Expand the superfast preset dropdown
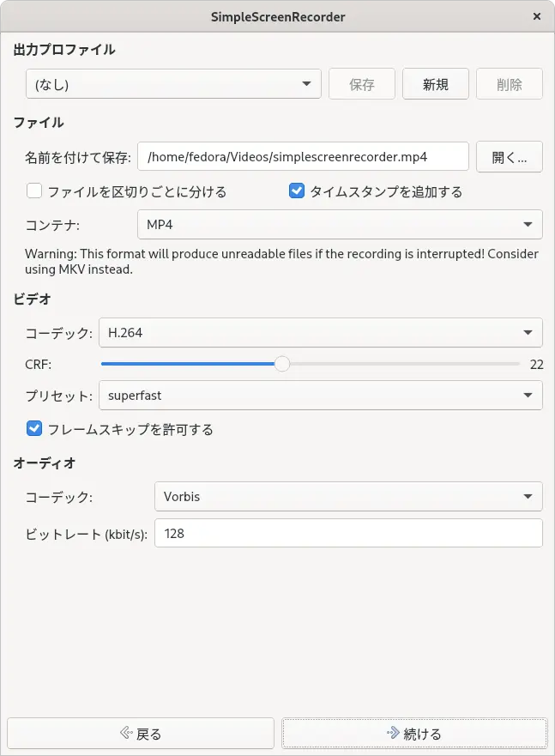This screenshot has width=555, height=756. pyautogui.click(x=320, y=396)
